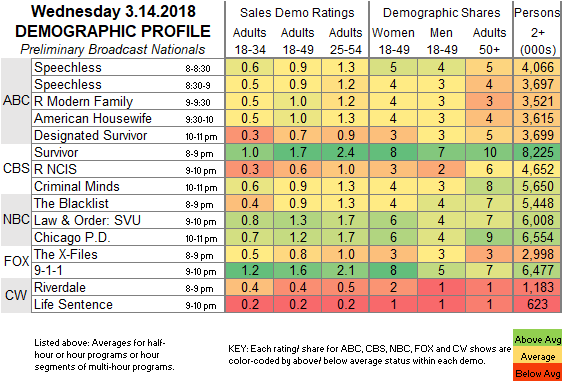The image size is (562, 381).
Task: Click the FOX network label
Action: coord(16,262)
